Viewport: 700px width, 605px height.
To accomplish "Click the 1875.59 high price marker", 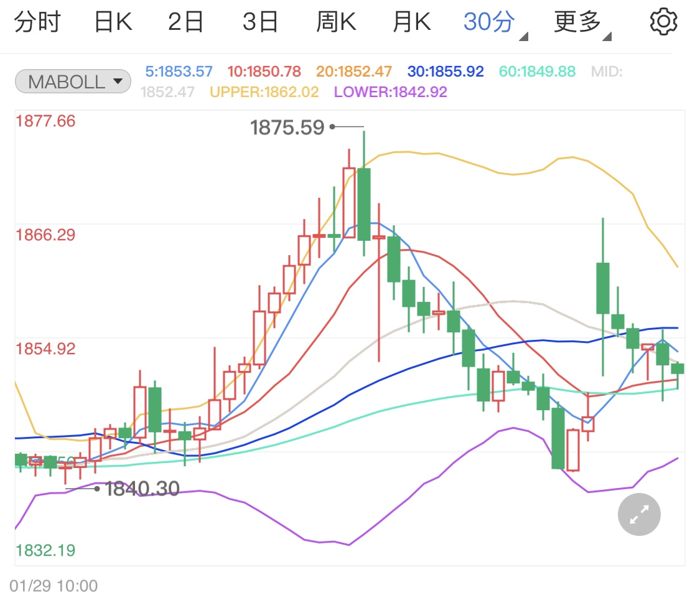I will [287, 128].
